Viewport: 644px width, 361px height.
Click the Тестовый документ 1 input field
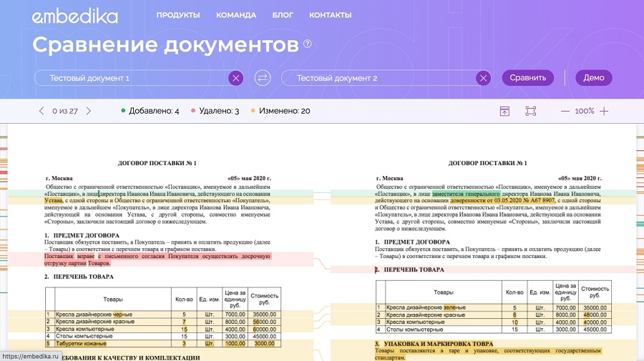pos(132,78)
